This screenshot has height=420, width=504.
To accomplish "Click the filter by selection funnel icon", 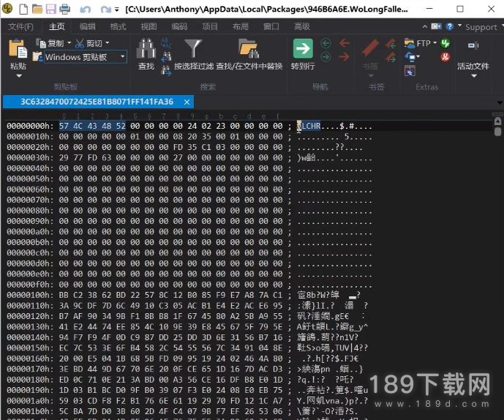I will coord(193,50).
